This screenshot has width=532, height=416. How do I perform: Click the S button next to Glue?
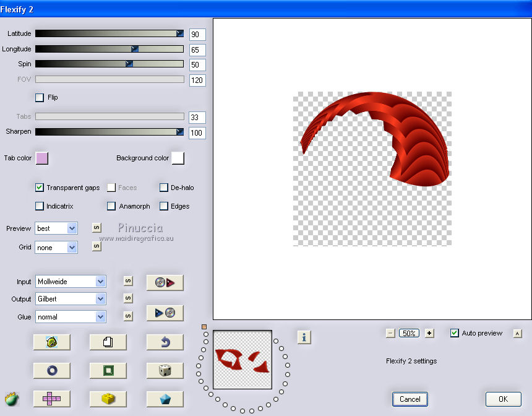click(x=128, y=316)
